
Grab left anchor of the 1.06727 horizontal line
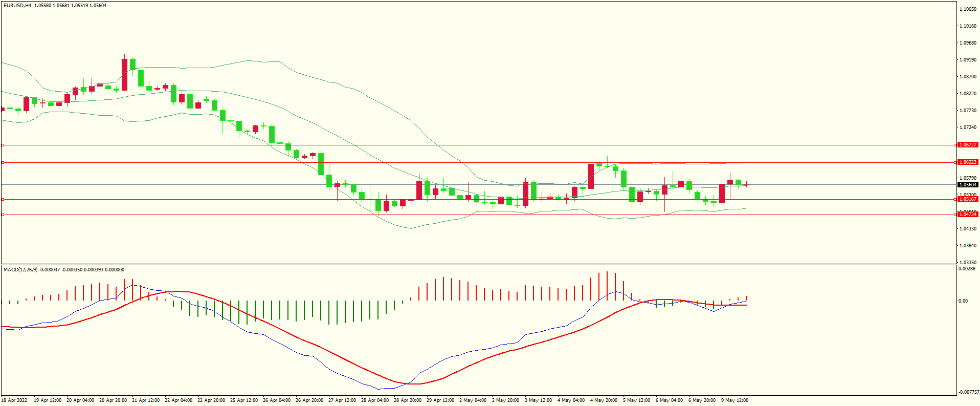tap(3, 145)
